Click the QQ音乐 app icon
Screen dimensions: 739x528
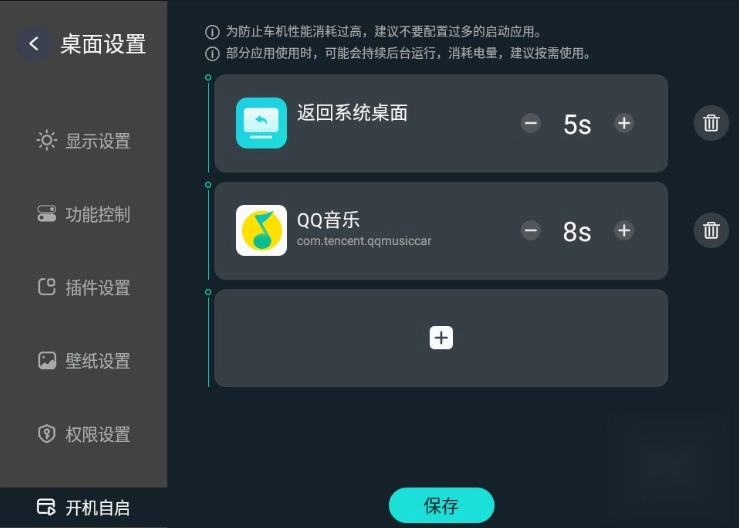point(261,231)
